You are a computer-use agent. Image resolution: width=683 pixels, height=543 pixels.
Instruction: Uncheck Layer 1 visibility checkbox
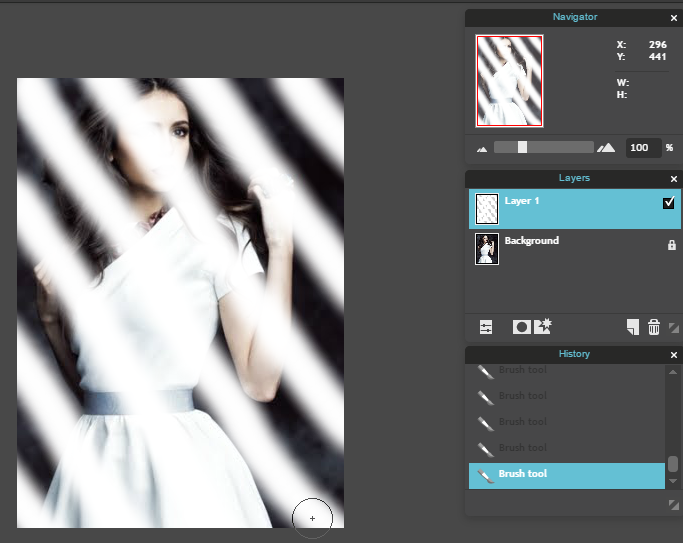[x=669, y=203]
